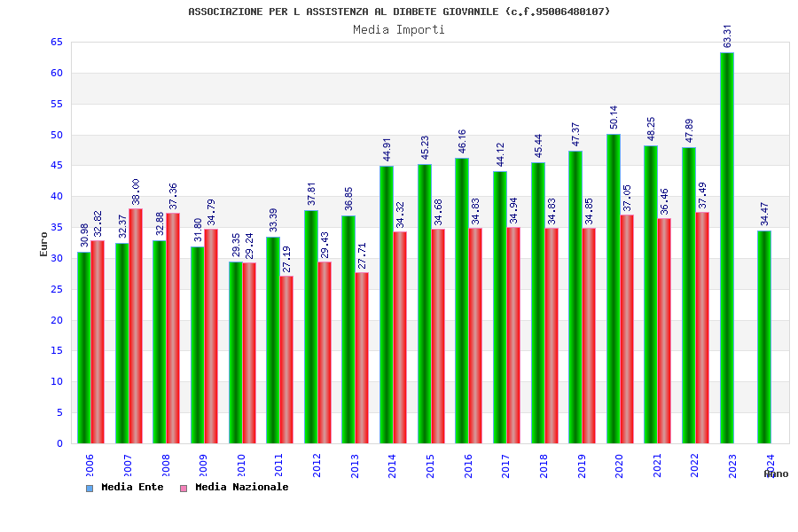The width and height of the screenshot is (798, 532).
Task: Click the x-axis year label "2009"
Action: [x=203, y=465]
